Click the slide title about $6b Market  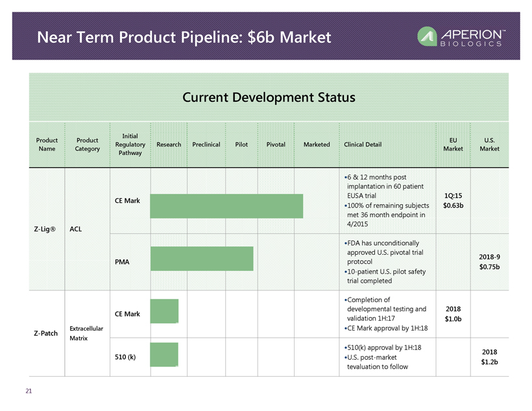(x=184, y=38)
